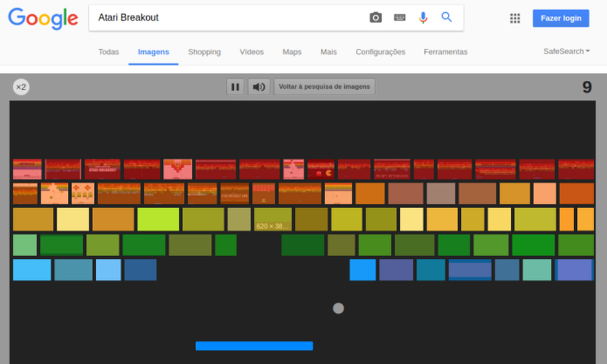Viewport: 607px width, 364px height.
Task: Expand the Mais menu
Action: [329, 52]
